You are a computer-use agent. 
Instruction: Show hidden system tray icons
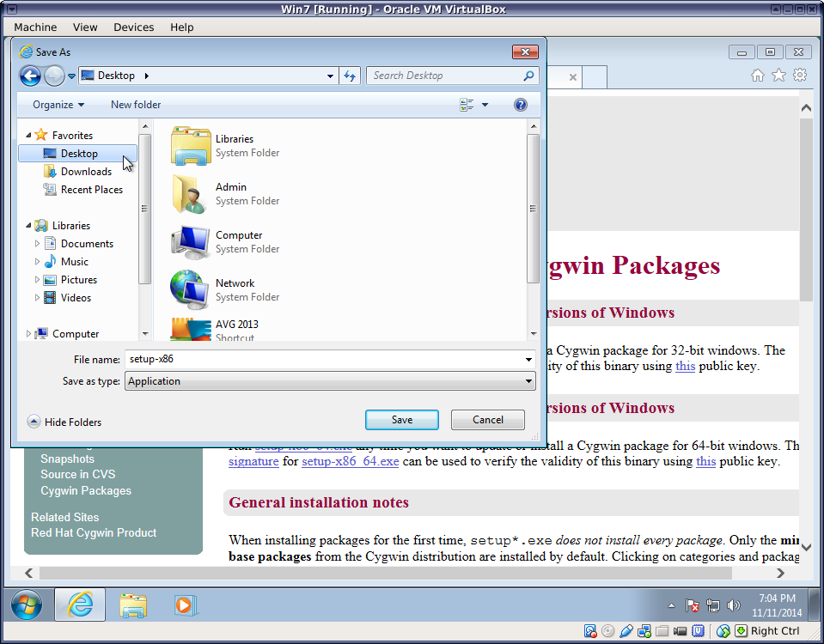point(671,605)
